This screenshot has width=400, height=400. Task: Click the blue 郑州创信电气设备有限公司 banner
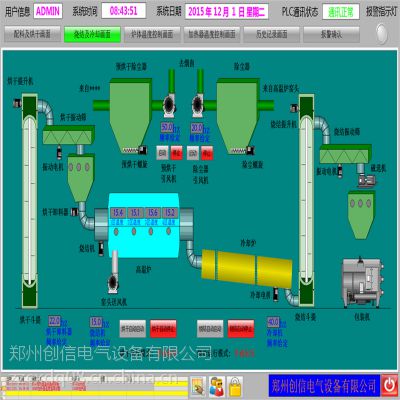[x=324, y=386]
